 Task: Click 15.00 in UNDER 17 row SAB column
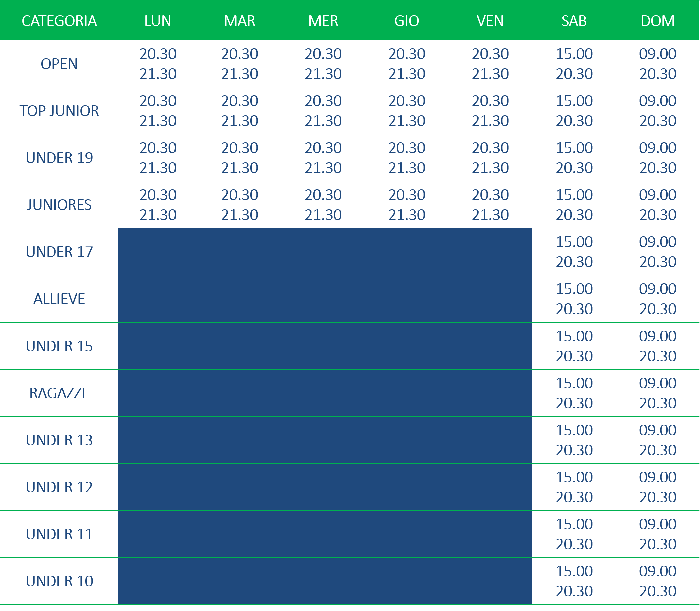pos(574,242)
